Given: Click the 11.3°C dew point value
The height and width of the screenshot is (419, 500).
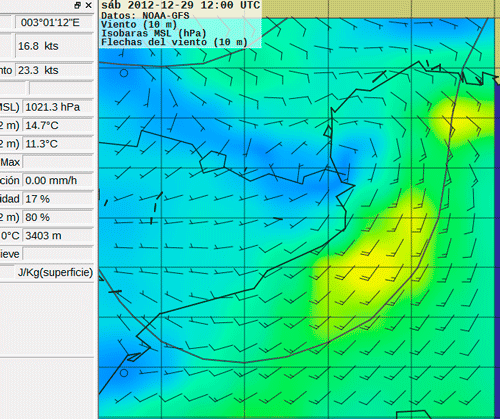Looking at the screenshot, I should [x=57, y=144].
